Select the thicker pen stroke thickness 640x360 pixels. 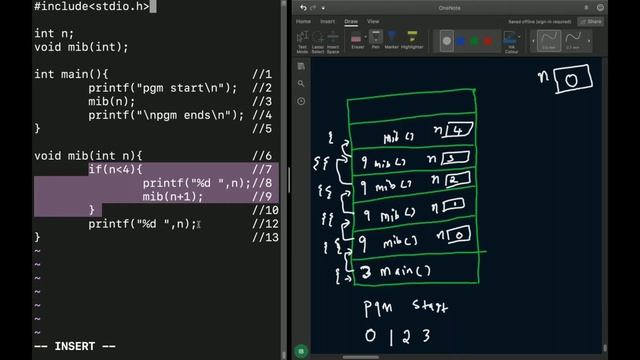click(573, 41)
